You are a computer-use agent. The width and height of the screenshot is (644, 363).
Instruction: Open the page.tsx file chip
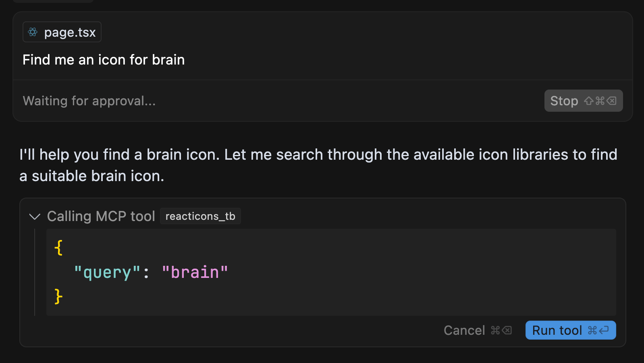pyautogui.click(x=62, y=32)
